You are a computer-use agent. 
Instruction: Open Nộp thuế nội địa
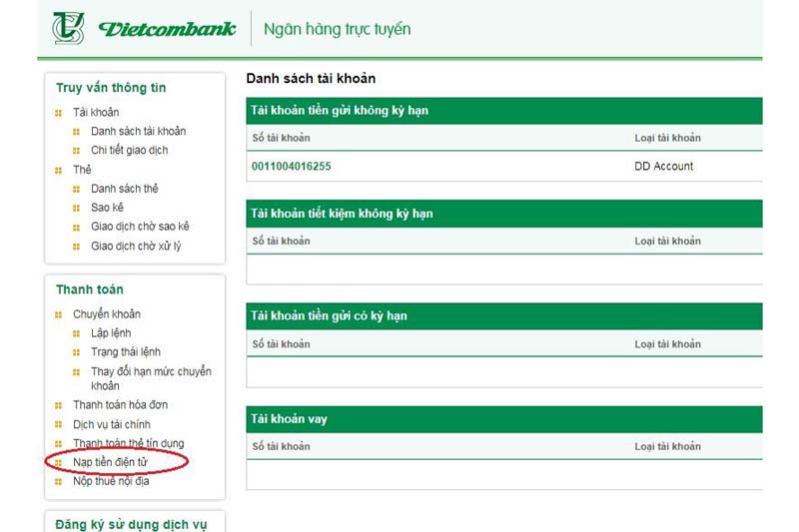pyautogui.click(x=111, y=481)
